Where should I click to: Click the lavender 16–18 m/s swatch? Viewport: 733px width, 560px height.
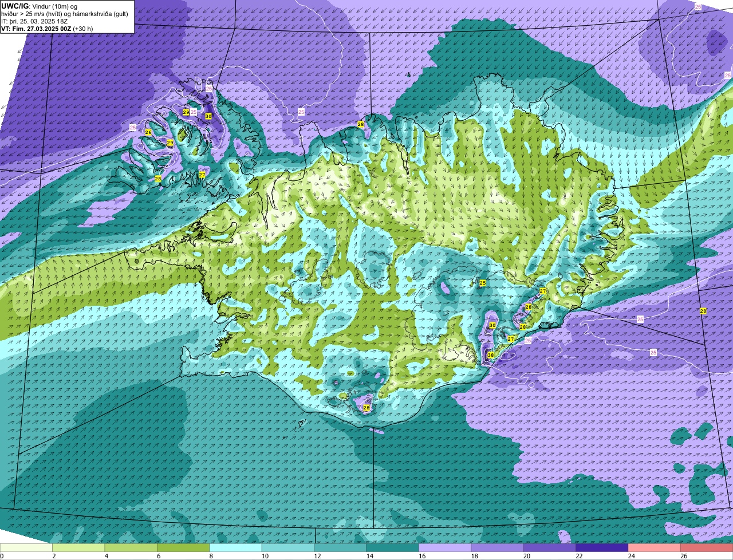[x=445, y=547]
